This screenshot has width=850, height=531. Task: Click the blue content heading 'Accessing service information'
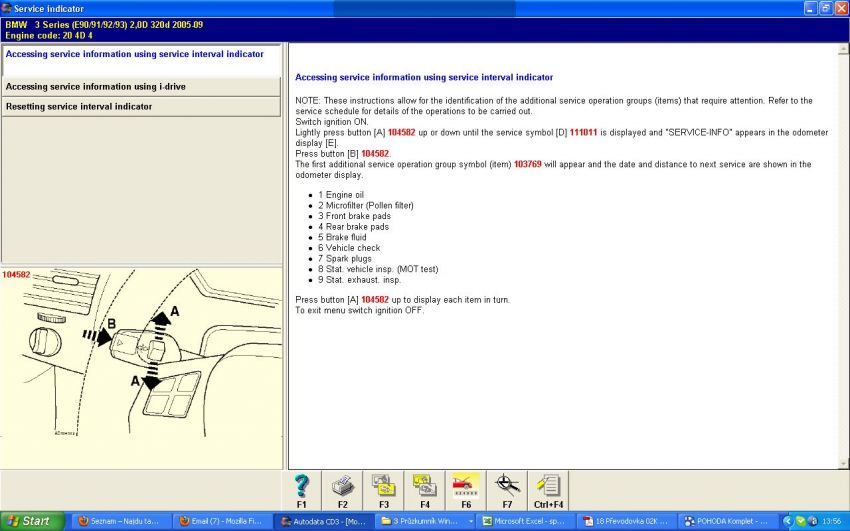tap(424, 77)
